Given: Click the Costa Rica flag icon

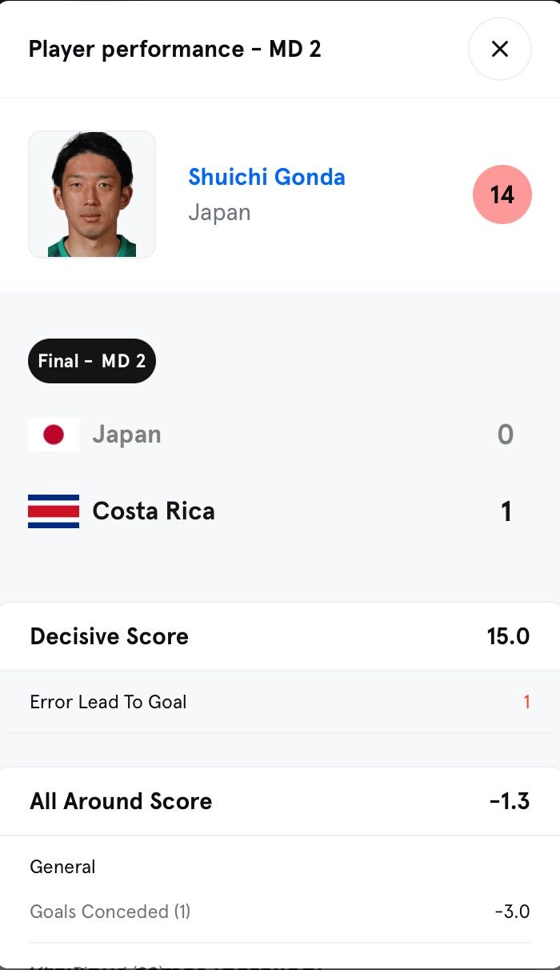Looking at the screenshot, I should click(x=54, y=511).
